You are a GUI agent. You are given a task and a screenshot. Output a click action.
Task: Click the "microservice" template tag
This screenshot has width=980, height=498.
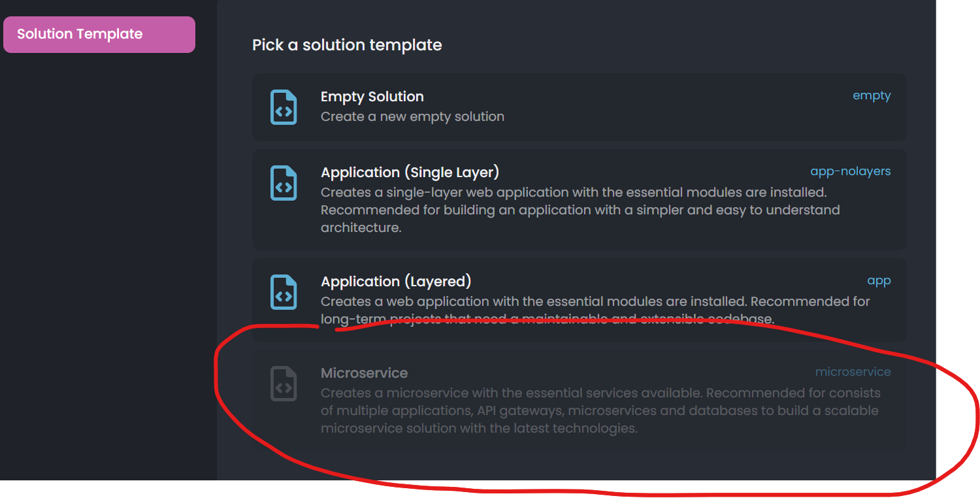coord(853,372)
